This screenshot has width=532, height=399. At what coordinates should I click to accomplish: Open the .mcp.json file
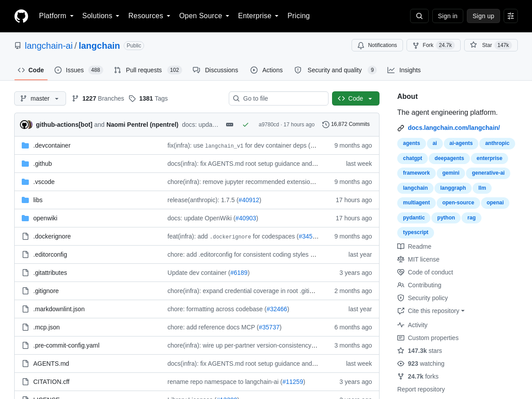click(47, 327)
